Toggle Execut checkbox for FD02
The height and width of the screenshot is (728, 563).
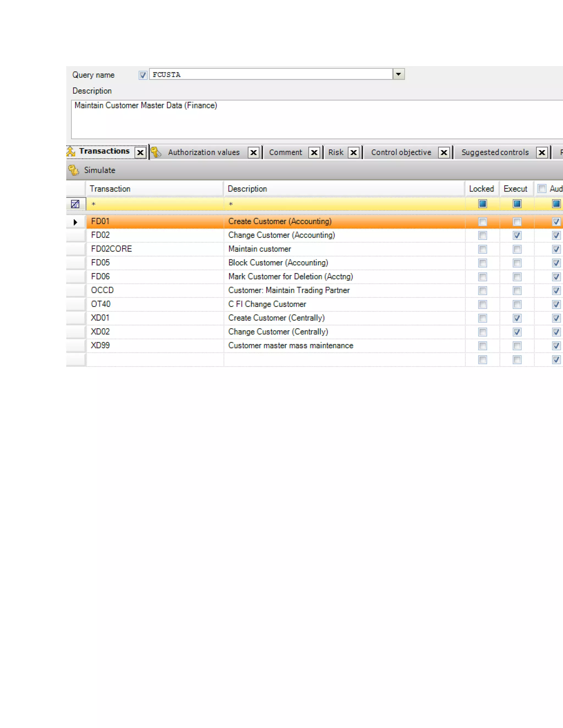click(x=517, y=235)
